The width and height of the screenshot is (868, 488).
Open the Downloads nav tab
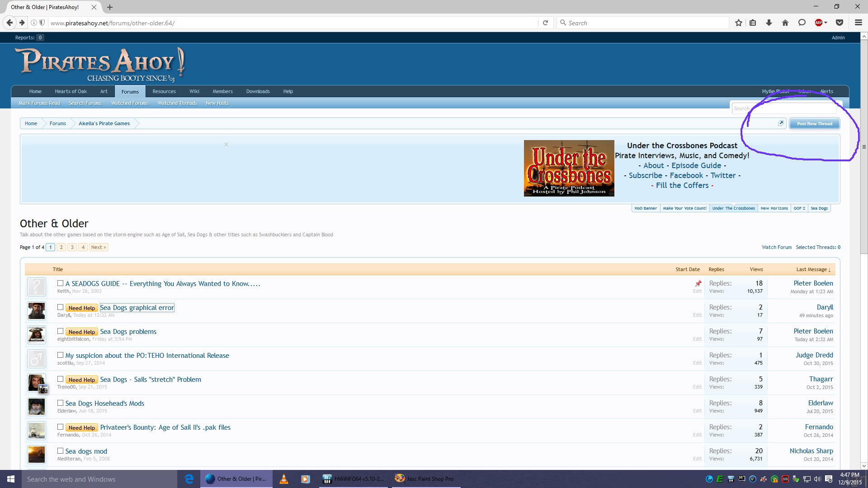pos(258,91)
